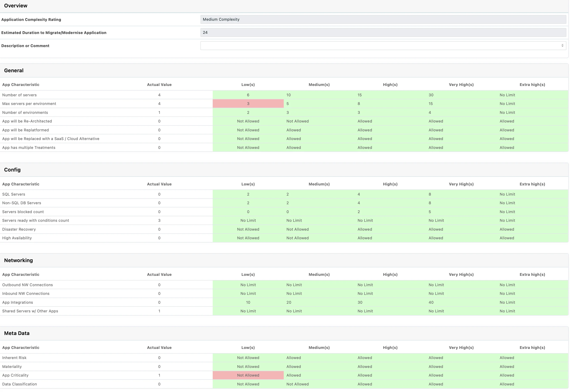Select the 'Estimated Duration to Migrate/Modernise Application' label

[54, 33]
